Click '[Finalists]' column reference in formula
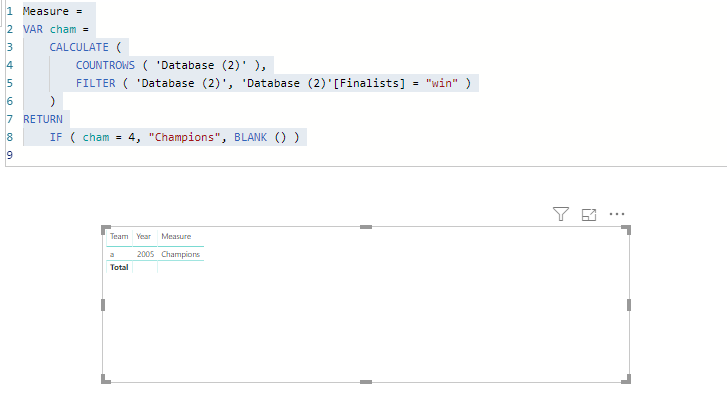This screenshot has width=727, height=393. 369,83
